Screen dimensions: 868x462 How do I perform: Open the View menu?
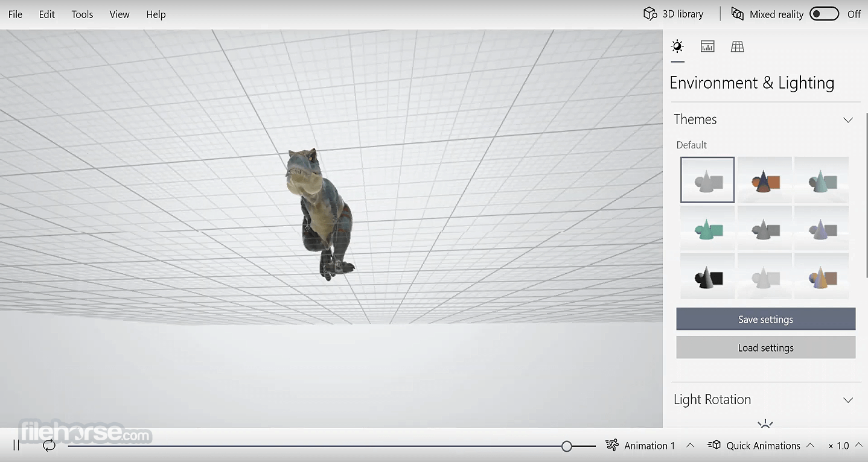[120, 14]
